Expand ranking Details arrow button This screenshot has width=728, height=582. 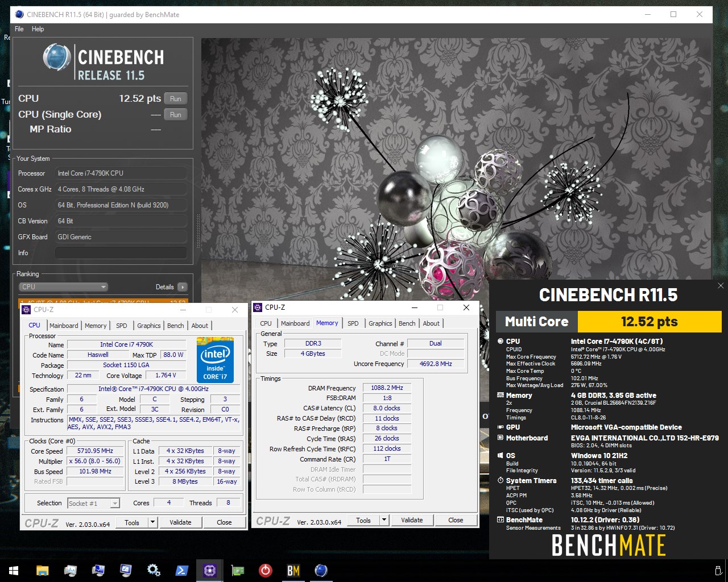[182, 287]
